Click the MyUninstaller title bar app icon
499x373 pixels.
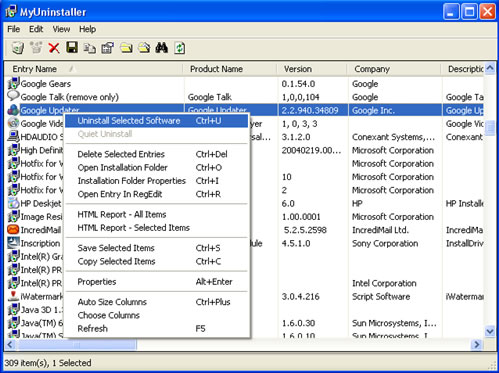[x=11, y=12]
